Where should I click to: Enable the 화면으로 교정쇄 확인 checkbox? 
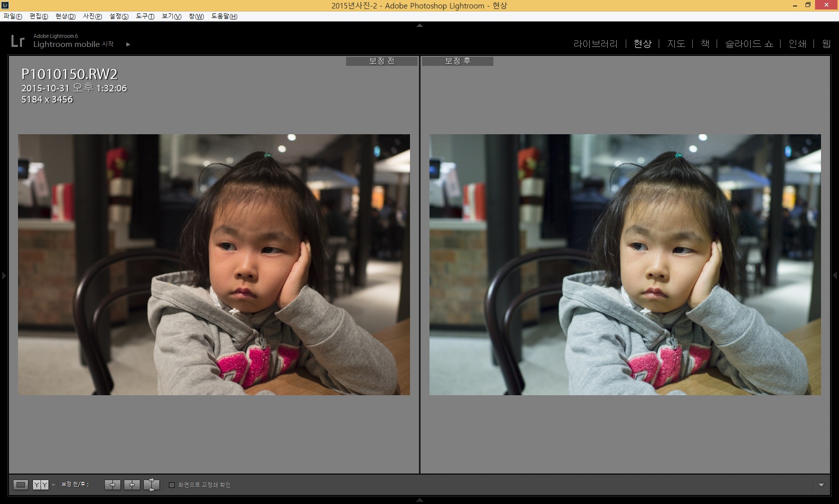coord(172,485)
